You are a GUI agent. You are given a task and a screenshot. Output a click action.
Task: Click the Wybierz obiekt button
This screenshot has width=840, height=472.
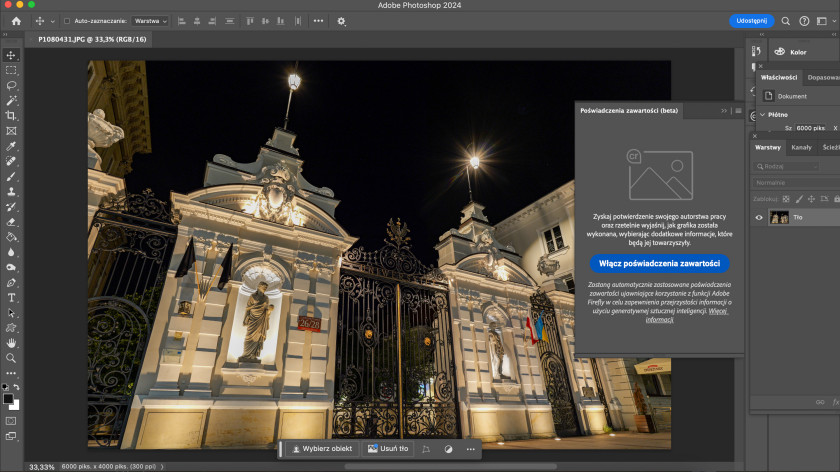click(322, 449)
